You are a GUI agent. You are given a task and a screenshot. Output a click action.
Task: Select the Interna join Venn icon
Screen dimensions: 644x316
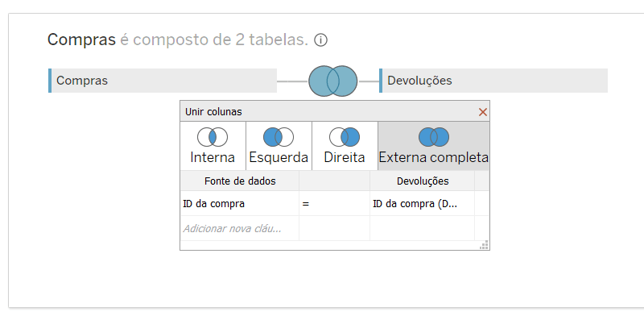(213, 137)
